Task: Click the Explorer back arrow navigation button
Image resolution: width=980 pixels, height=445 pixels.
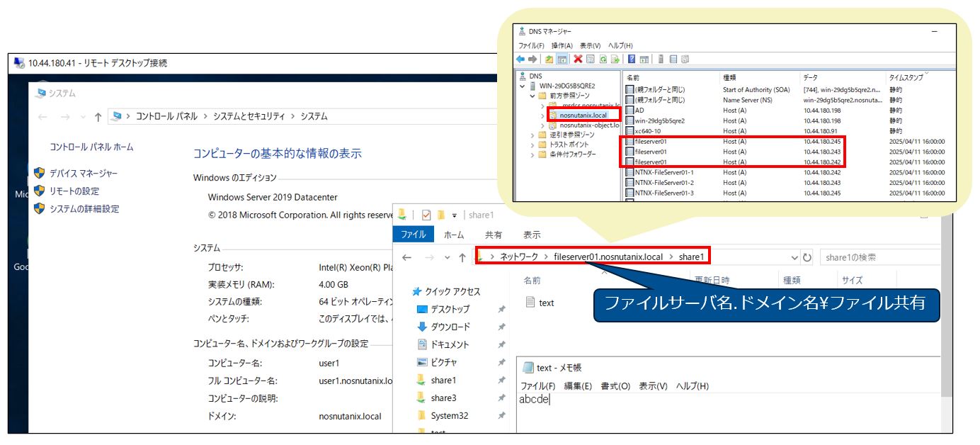Action: pos(407,257)
